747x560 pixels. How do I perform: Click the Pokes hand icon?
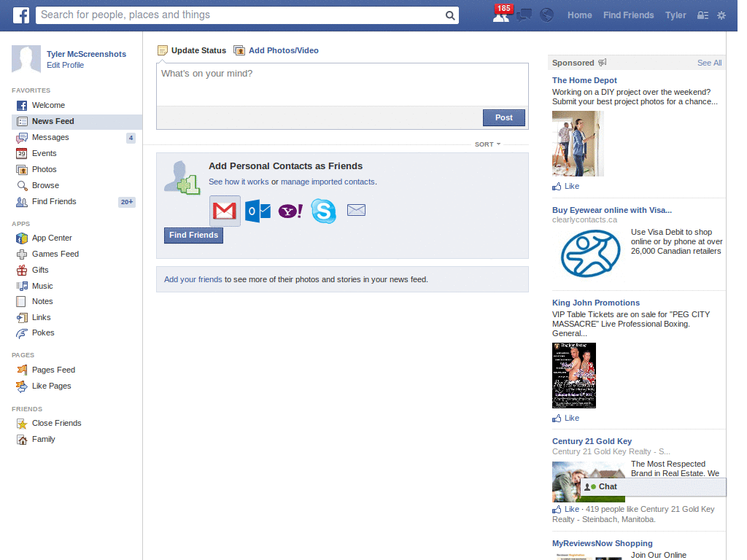coord(22,333)
